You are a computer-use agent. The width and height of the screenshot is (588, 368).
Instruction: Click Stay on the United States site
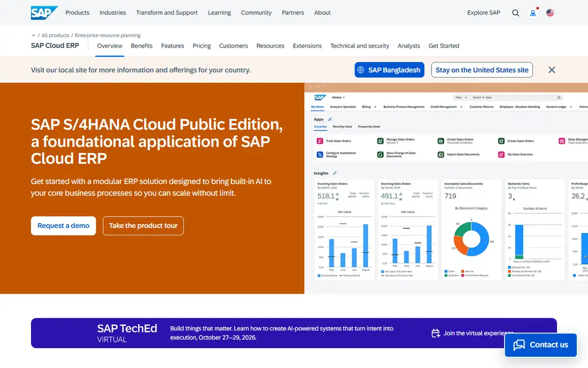pos(482,70)
